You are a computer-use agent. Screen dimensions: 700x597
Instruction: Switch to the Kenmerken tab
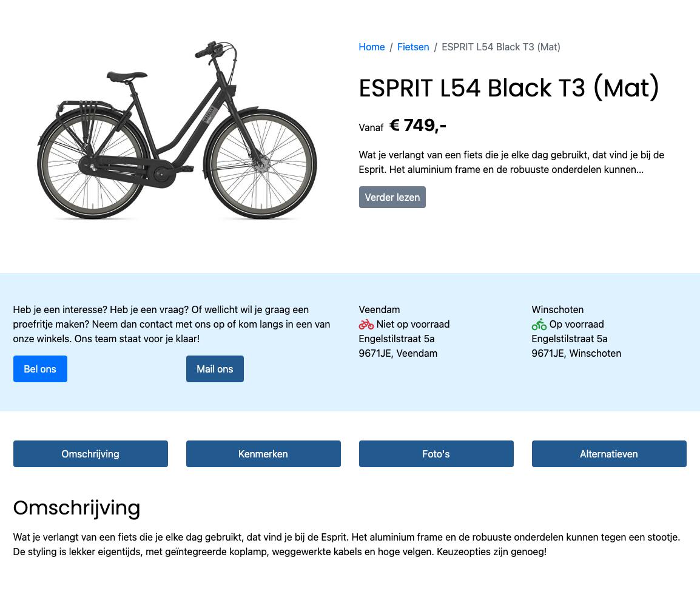[x=263, y=454]
